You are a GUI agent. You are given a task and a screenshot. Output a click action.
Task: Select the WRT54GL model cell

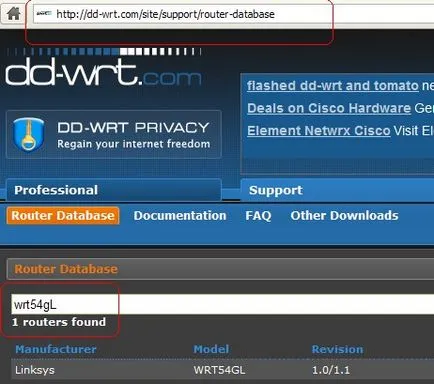[219, 370]
